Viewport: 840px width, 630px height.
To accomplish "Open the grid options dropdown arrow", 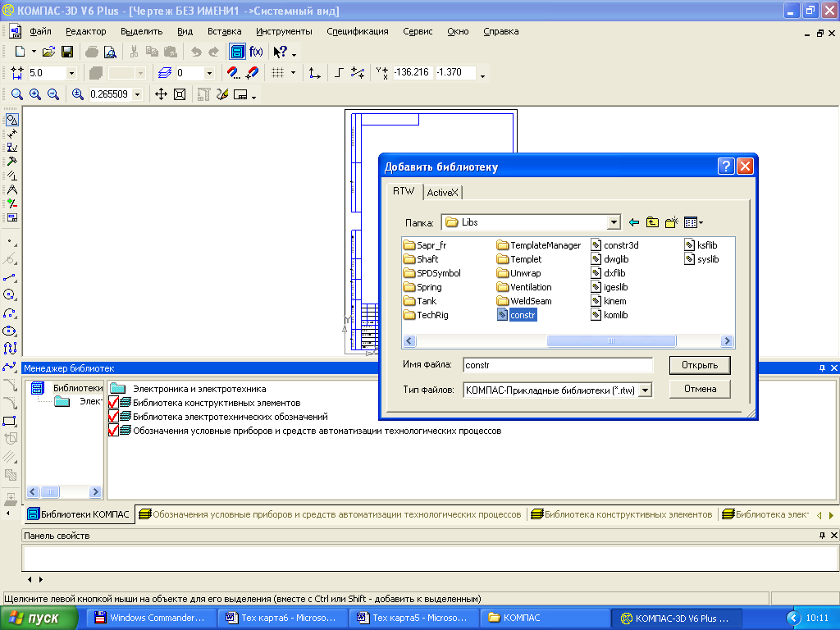I will 293,72.
